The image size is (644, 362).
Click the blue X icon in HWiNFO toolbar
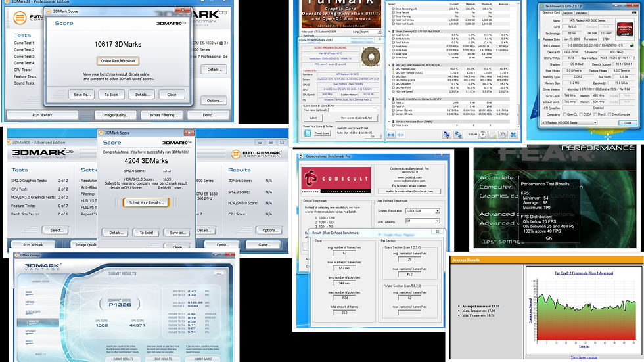click(x=513, y=135)
